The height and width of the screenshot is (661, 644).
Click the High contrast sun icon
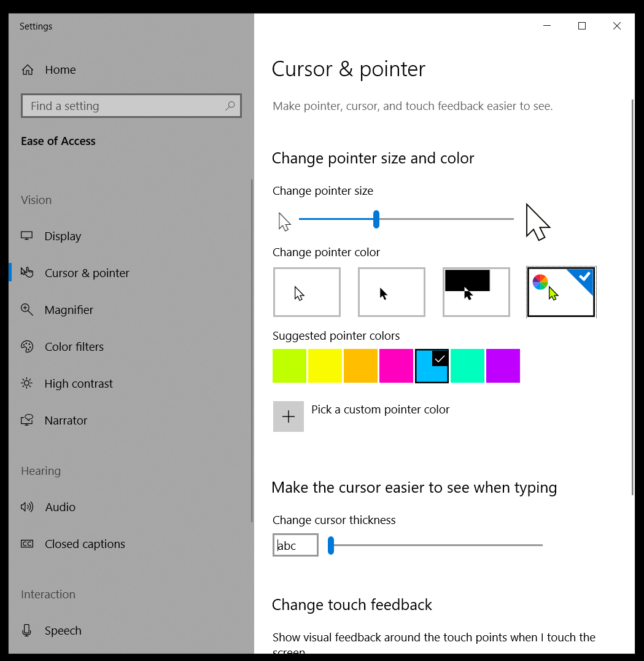click(x=27, y=384)
